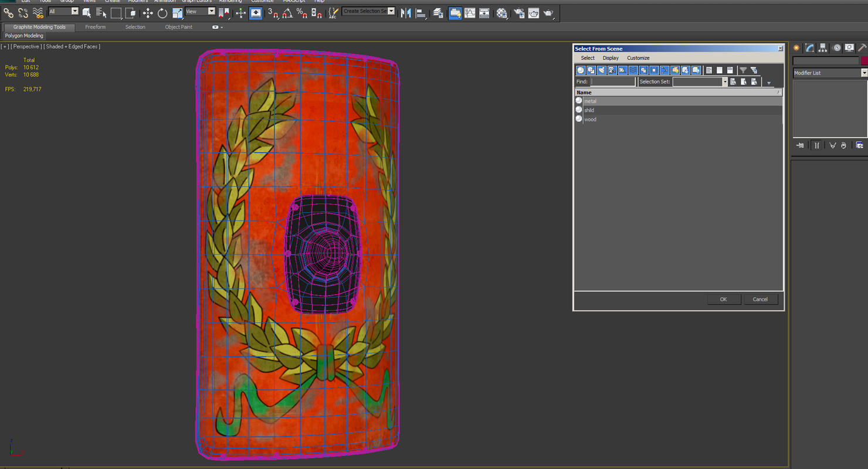The height and width of the screenshot is (469, 868).
Task: Activate the Select and Rotate tool
Action: tap(162, 12)
